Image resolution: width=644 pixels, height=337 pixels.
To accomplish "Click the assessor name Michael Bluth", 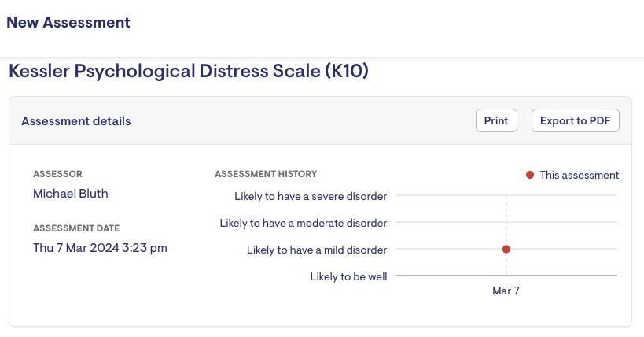I will point(72,193).
